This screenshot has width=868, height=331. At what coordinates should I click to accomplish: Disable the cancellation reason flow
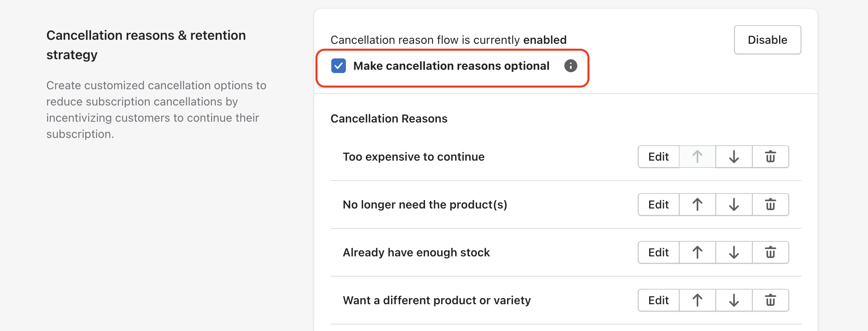(x=767, y=40)
